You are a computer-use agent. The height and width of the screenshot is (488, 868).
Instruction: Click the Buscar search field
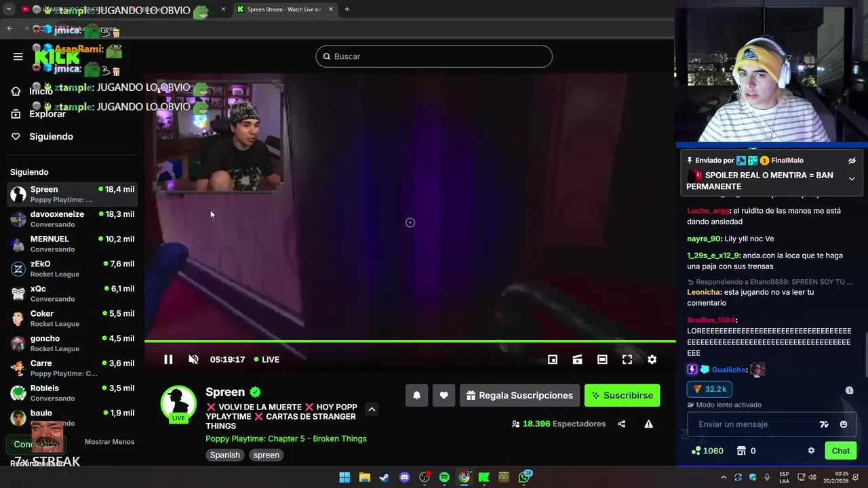tap(434, 56)
